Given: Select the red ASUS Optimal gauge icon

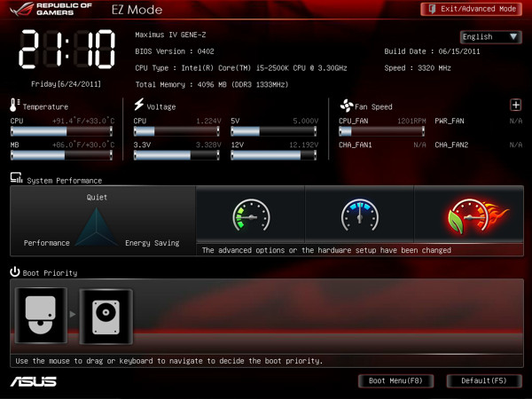Looking at the screenshot, I should 477,215.
